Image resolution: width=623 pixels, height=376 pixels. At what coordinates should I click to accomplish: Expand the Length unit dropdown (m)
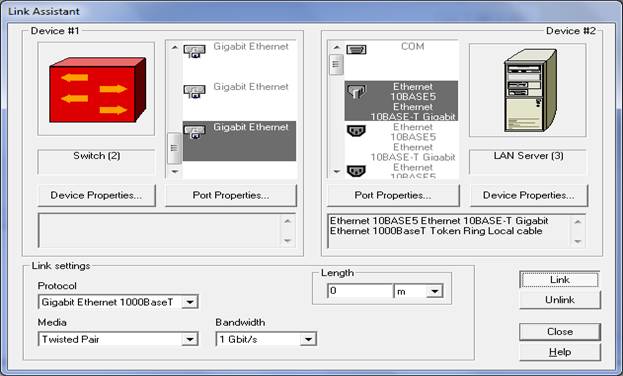point(435,291)
